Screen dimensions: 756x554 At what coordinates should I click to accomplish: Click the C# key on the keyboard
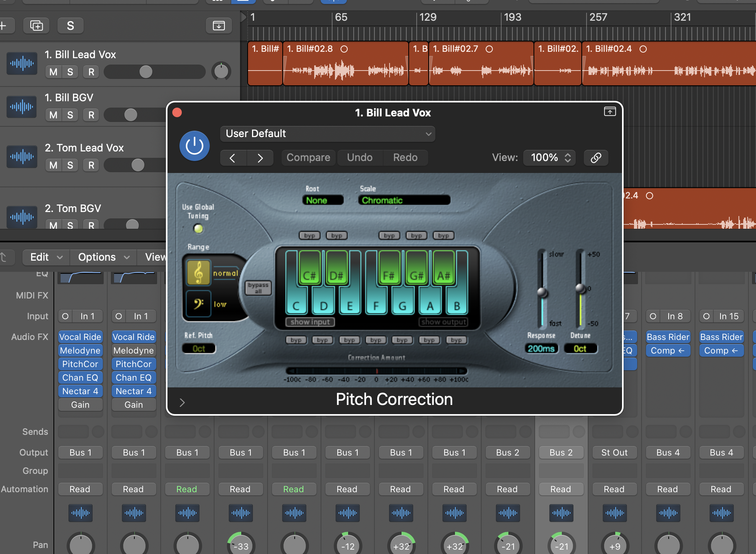(309, 271)
